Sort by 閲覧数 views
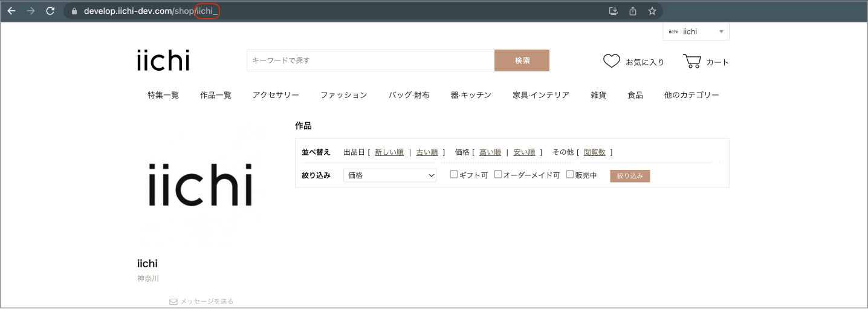This screenshot has height=309, width=868. [x=595, y=152]
